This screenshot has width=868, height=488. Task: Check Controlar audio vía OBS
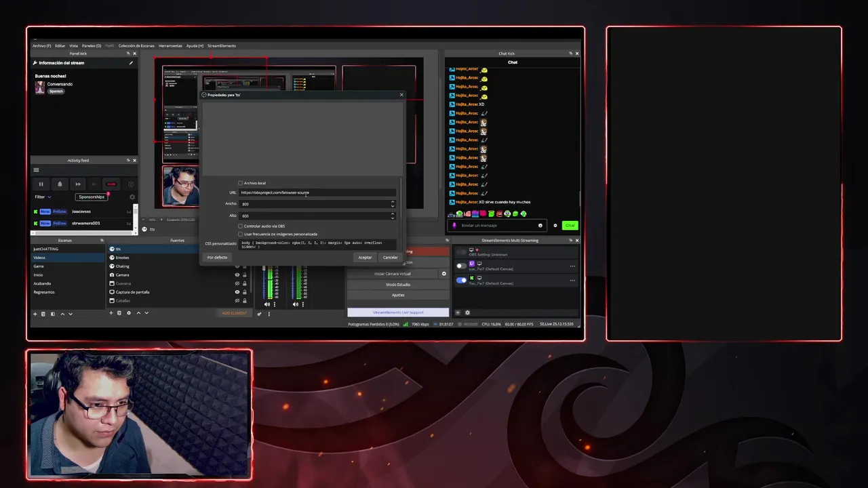coord(240,226)
